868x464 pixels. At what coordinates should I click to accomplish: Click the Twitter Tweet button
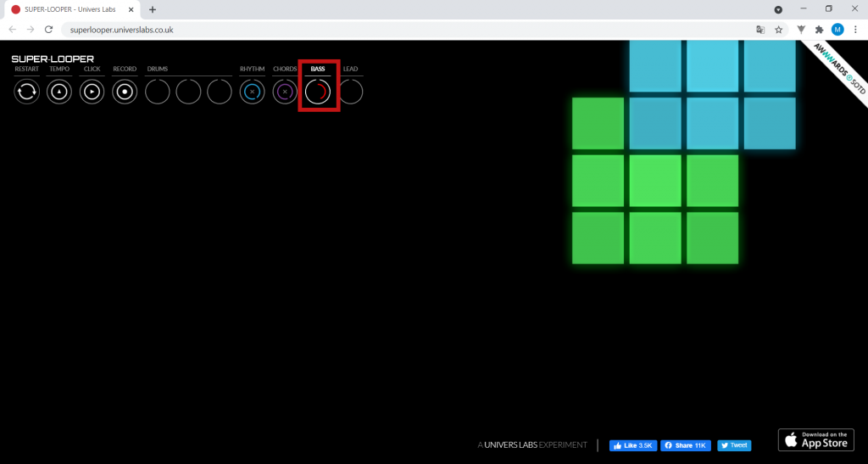[735, 445]
